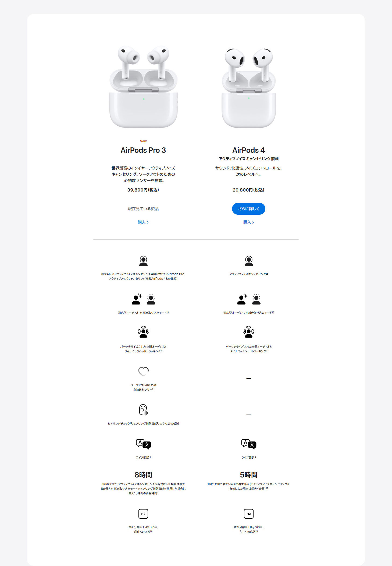Click AirPods 4 adaptive audio icon
This screenshot has height=566, width=392.
[x=249, y=299]
